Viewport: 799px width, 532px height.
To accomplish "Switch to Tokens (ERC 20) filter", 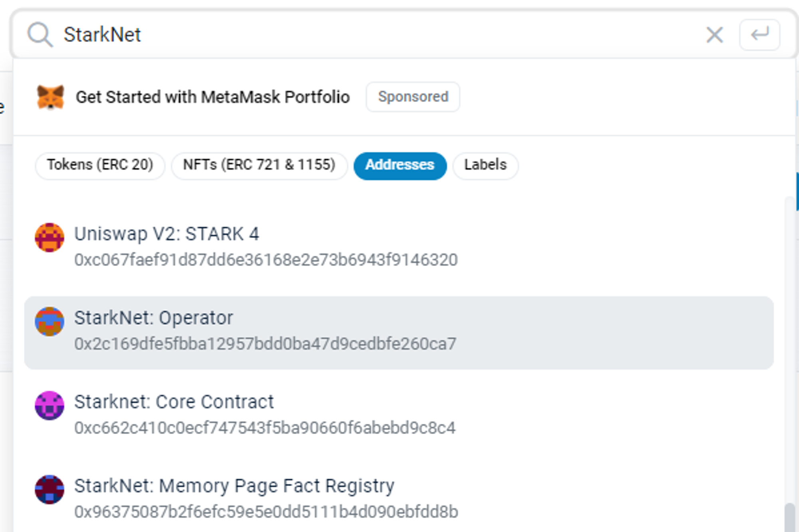I will [x=100, y=165].
